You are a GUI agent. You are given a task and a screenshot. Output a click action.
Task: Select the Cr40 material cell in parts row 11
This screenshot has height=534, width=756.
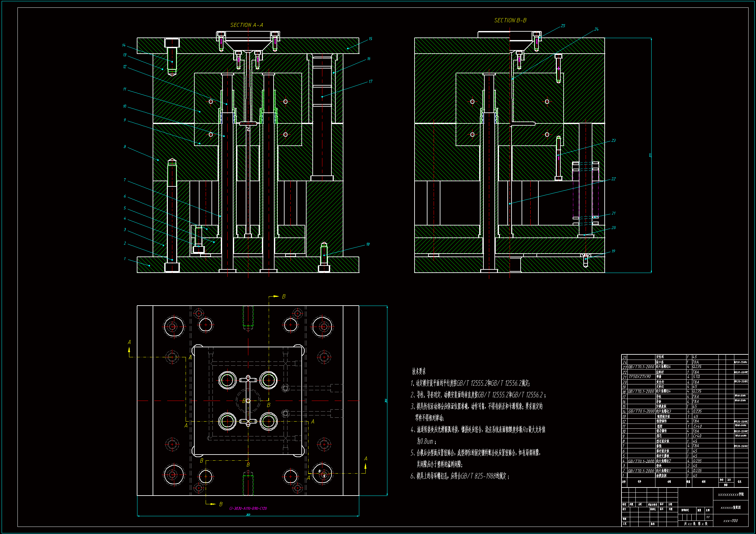tap(697, 426)
